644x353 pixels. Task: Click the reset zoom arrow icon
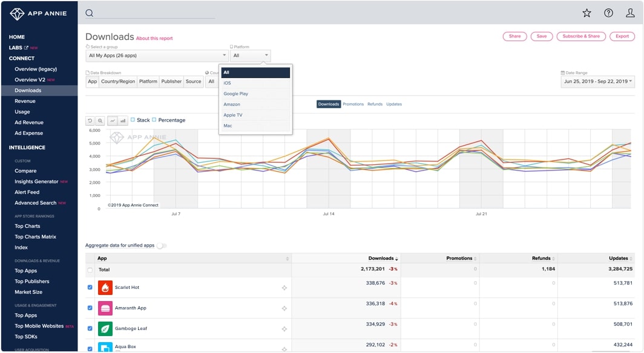click(90, 120)
